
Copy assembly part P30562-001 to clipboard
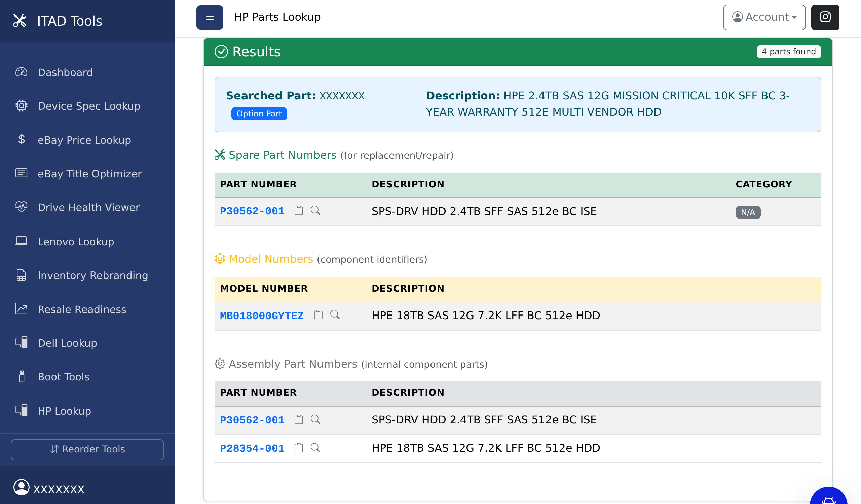point(299,419)
